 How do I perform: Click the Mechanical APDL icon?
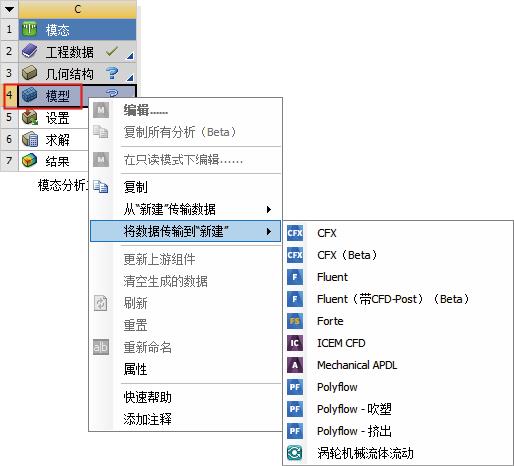(x=295, y=365)
